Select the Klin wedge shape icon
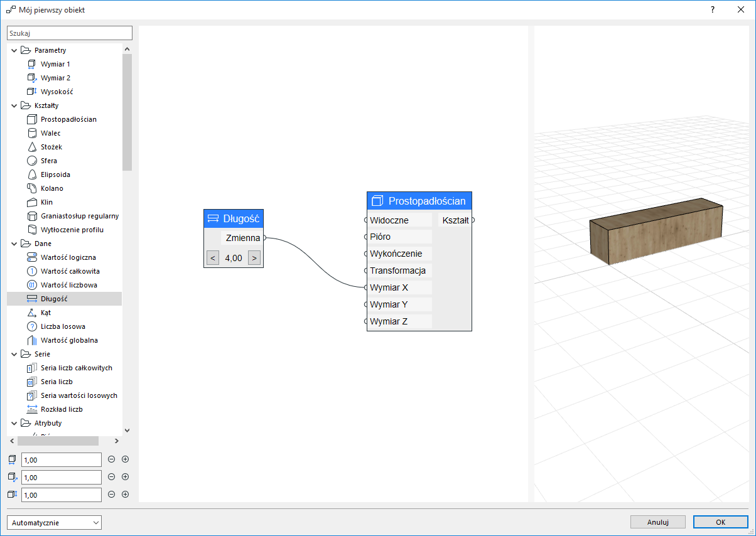This screenshot has width=756, height=536. pos(32,202)
